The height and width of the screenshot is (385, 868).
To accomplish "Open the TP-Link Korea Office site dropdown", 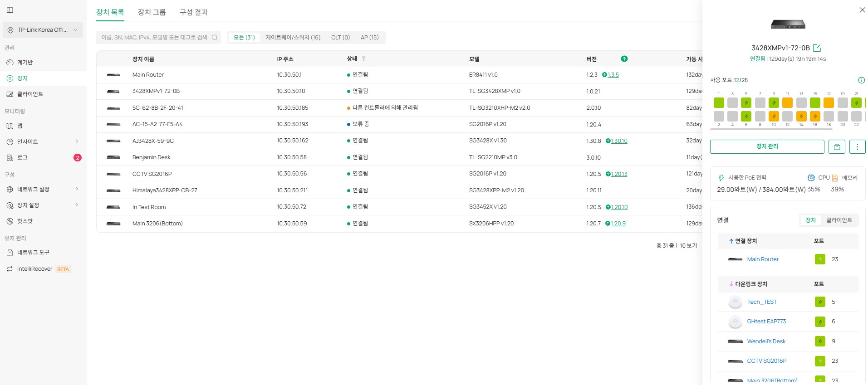I will (x=43, y=30).
